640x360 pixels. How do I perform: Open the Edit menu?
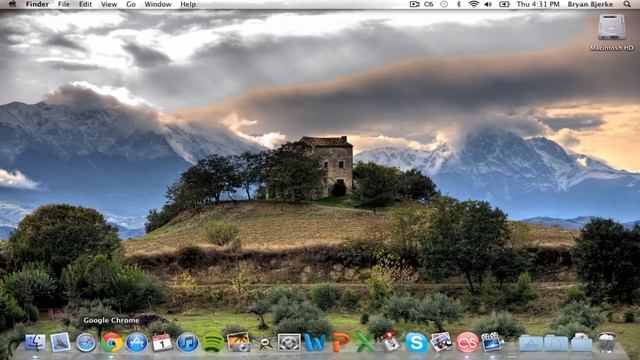[x=85, y=4]
